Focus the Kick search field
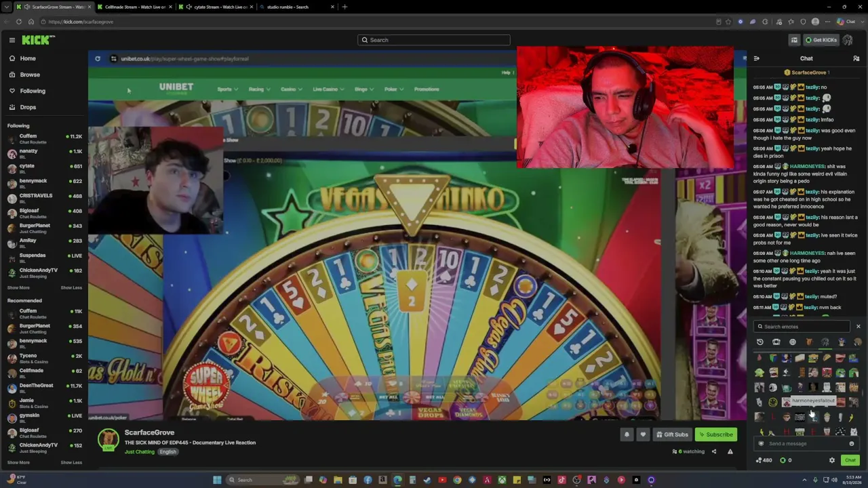 (434, 40)
